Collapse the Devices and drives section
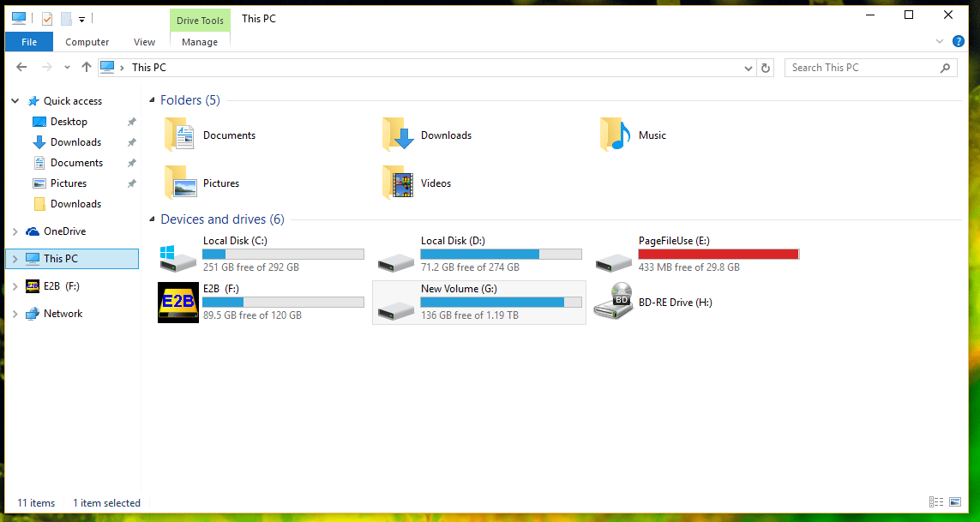This screenshot has width=980, height=522. click(152, 219)
